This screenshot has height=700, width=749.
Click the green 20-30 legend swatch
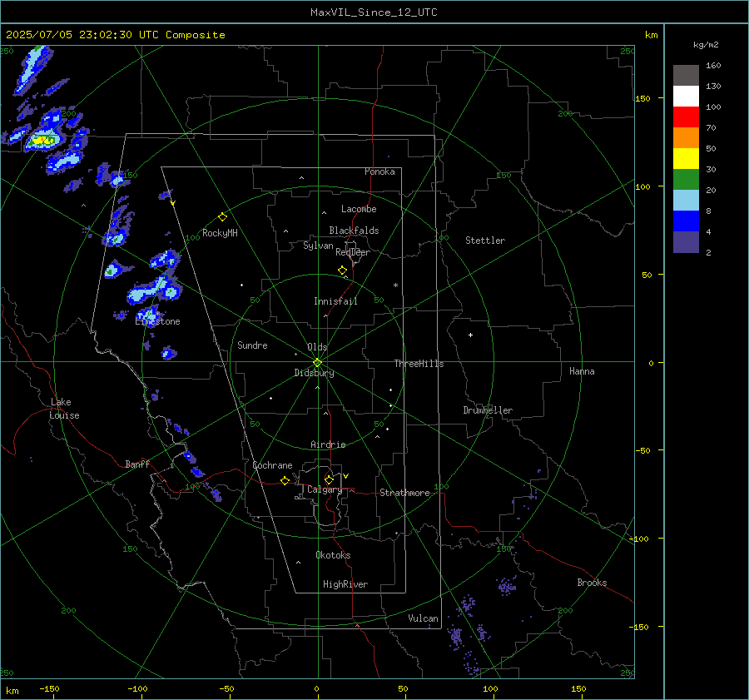[x=686, y=180]
